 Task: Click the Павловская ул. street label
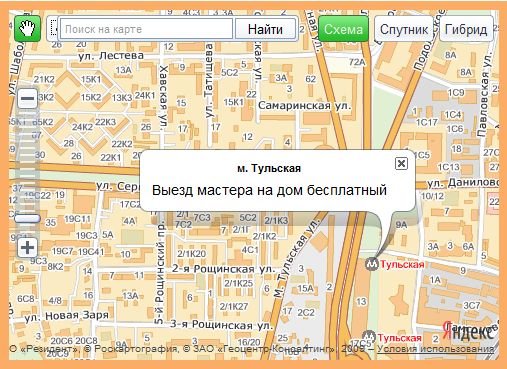484,94
